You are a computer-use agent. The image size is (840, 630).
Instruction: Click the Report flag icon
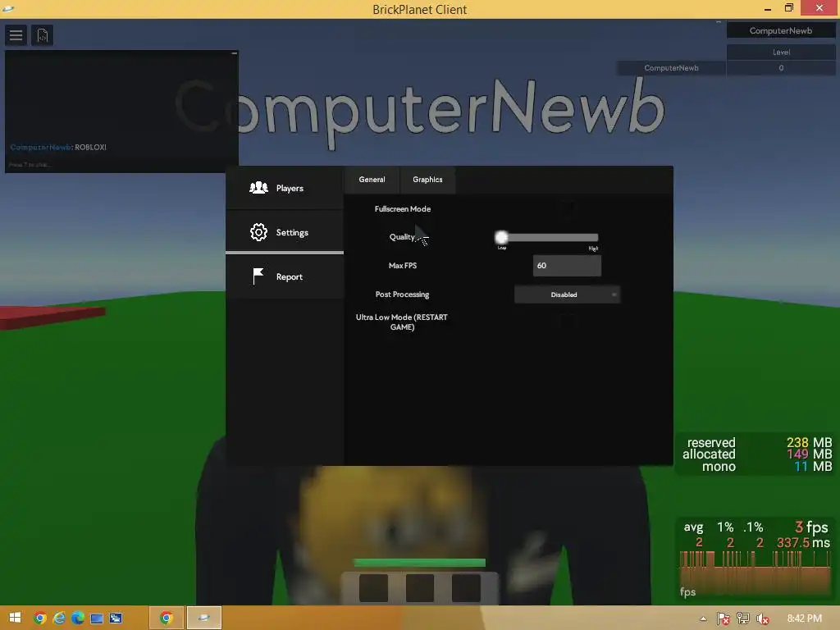pyautogui.click(x=258, y=276)
